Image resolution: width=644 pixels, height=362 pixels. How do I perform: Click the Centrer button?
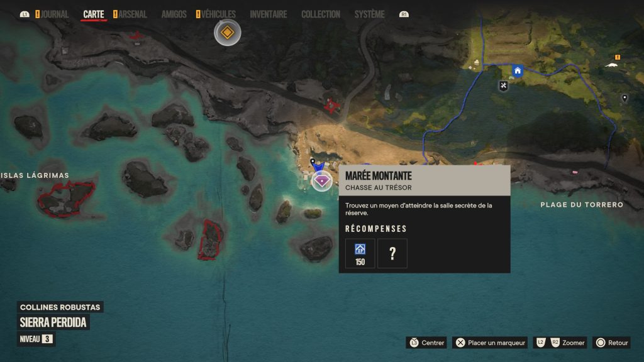(x=426, y=343)
